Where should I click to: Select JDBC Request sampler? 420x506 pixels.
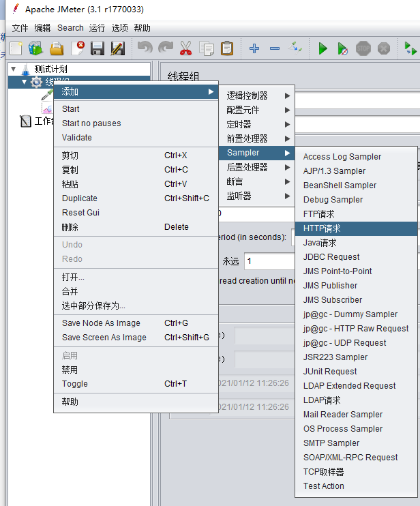pos(356,257)
